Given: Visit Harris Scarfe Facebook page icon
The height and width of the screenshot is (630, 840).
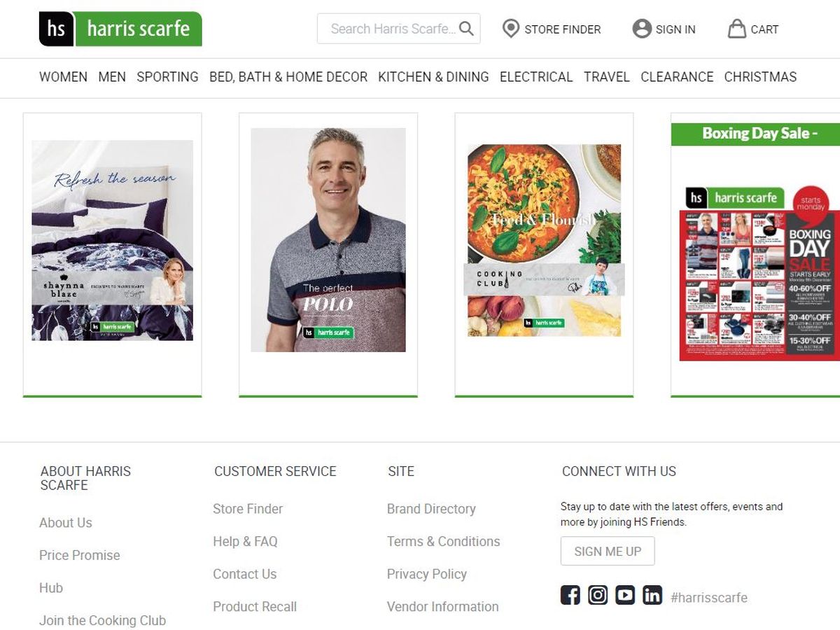Looking at the screenshot, I should [570, 596].
